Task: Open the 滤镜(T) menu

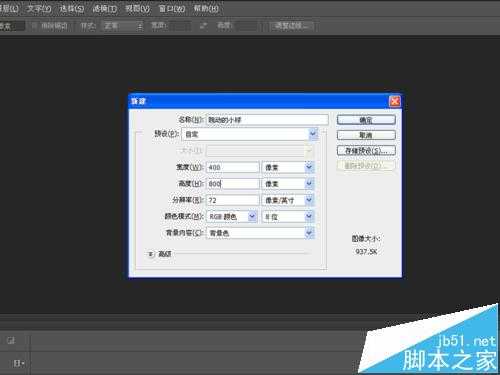Action: pyautogui.click(x=105, y=8)
